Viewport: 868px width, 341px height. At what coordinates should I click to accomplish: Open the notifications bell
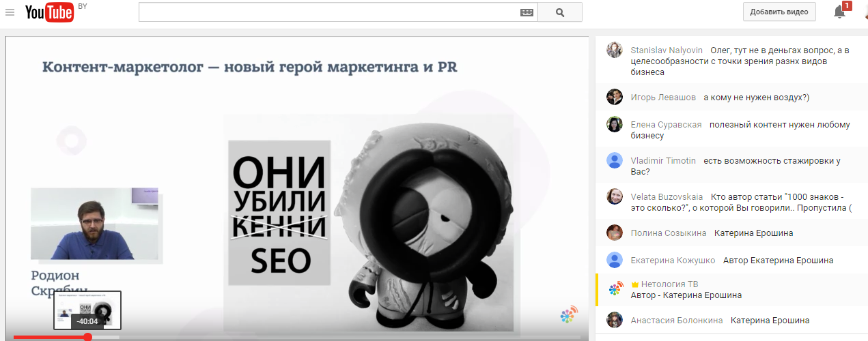840,12
